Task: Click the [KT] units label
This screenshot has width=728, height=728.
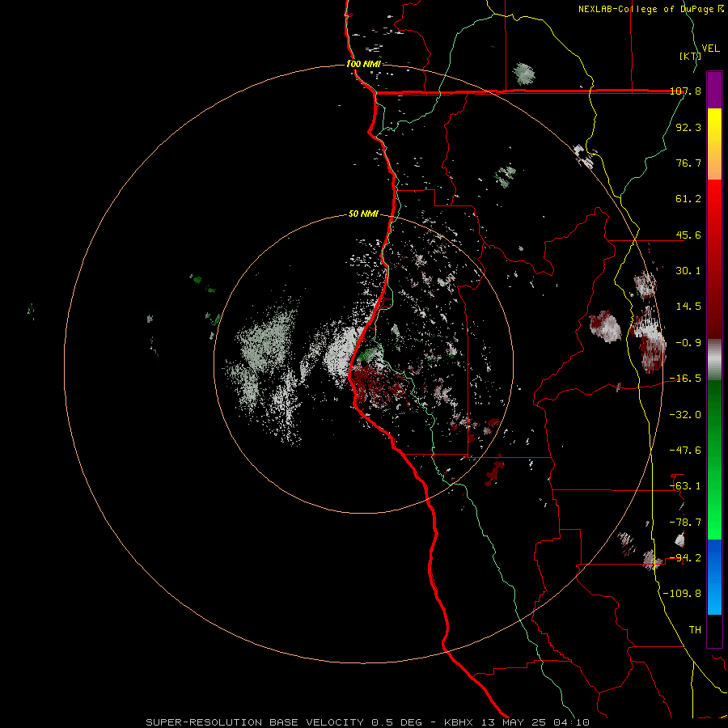Action: pos(690,56)
